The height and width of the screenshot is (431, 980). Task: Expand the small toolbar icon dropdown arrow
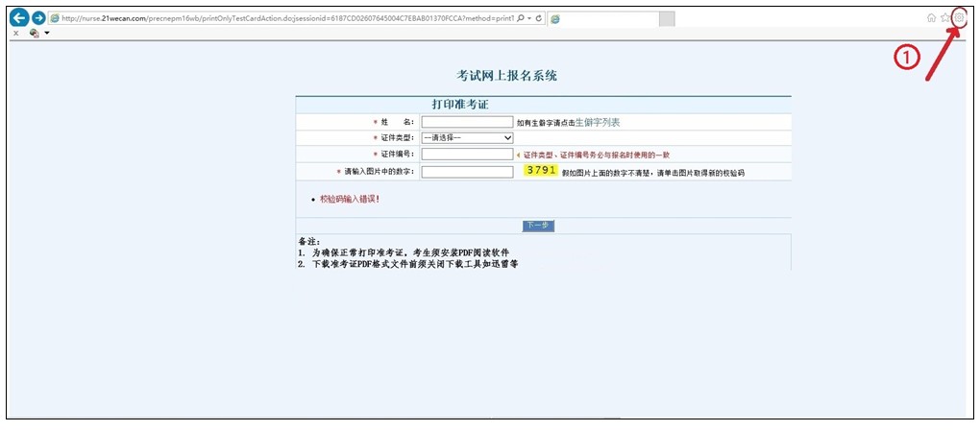pyautogui.click(x=46, y=33)
